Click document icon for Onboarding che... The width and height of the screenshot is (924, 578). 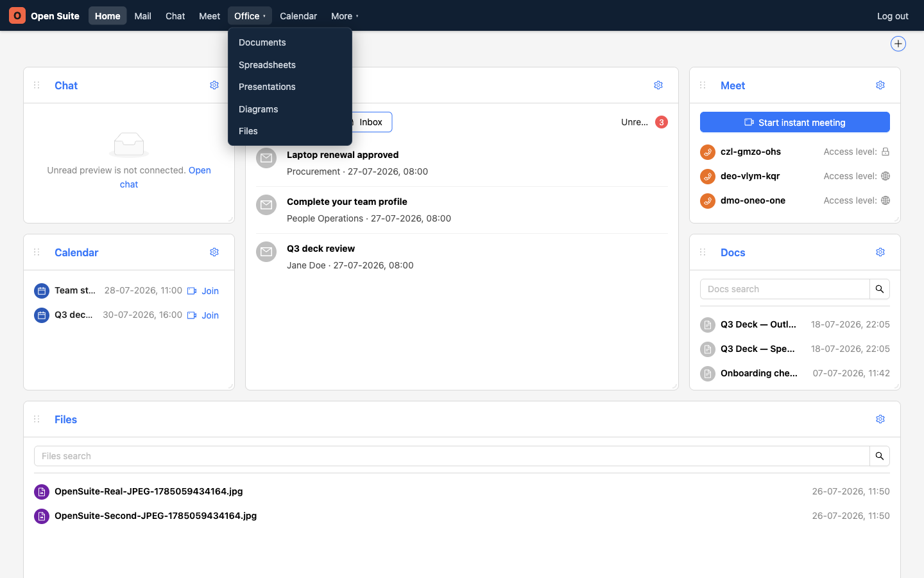click(x=708, y=374)
